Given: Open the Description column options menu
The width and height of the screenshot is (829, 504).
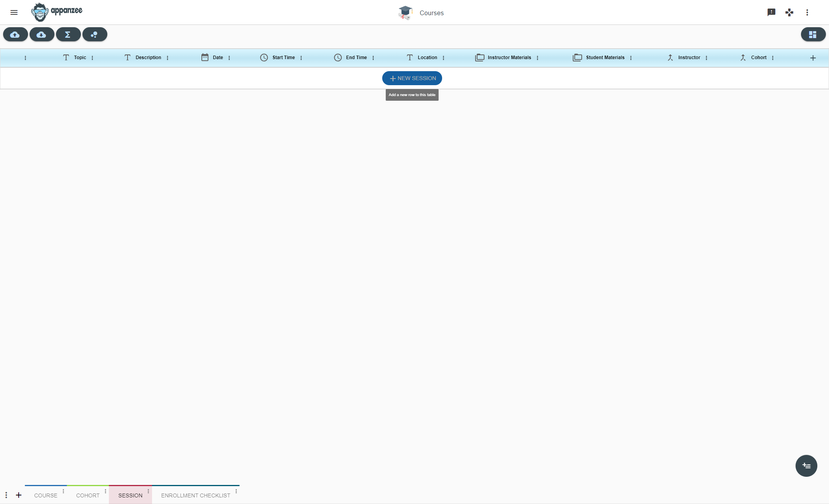Looking at the screenshot, I should click(x=167, y=58).
